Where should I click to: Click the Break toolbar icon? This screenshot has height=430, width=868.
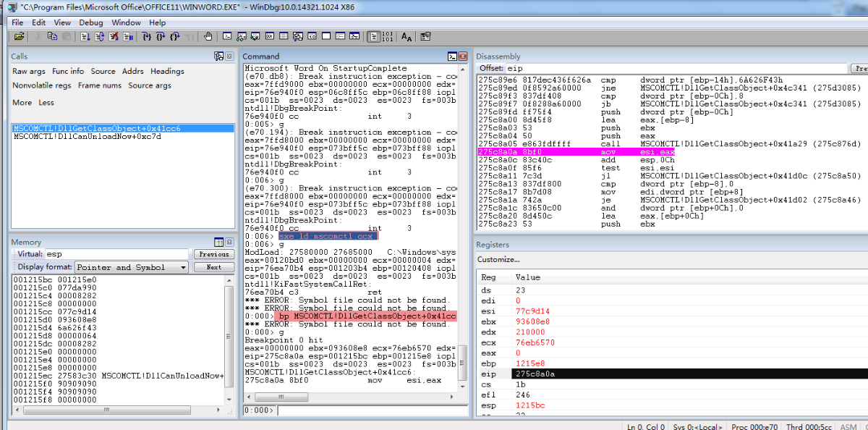pyautogui.click(x=128, y=36)
